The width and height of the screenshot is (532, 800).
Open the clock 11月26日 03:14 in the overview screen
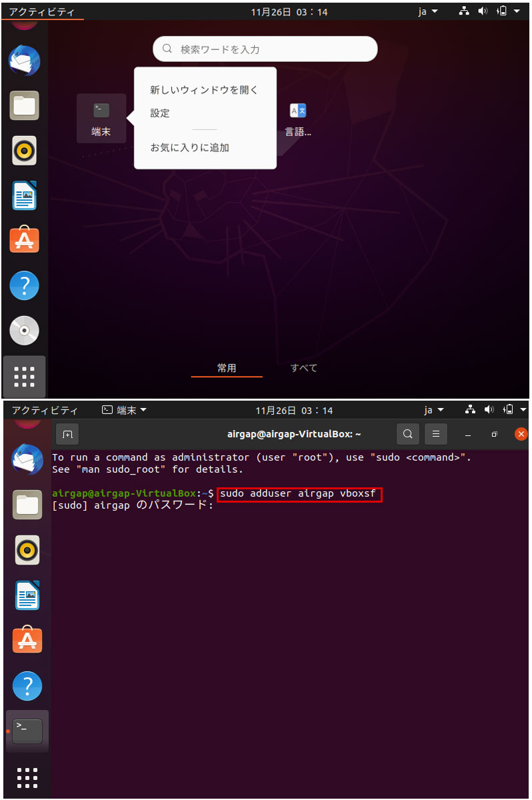point(289,12)
